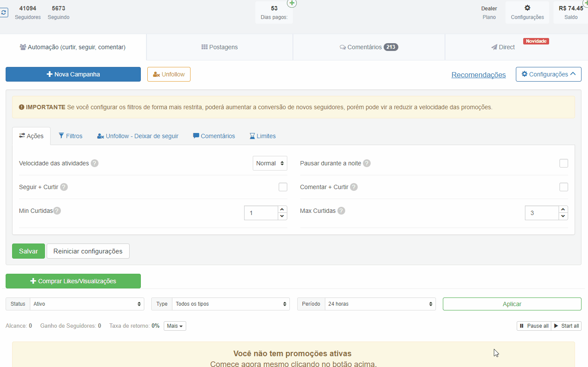Click the R$ 74.45 Saldo balance

[571, 13]
